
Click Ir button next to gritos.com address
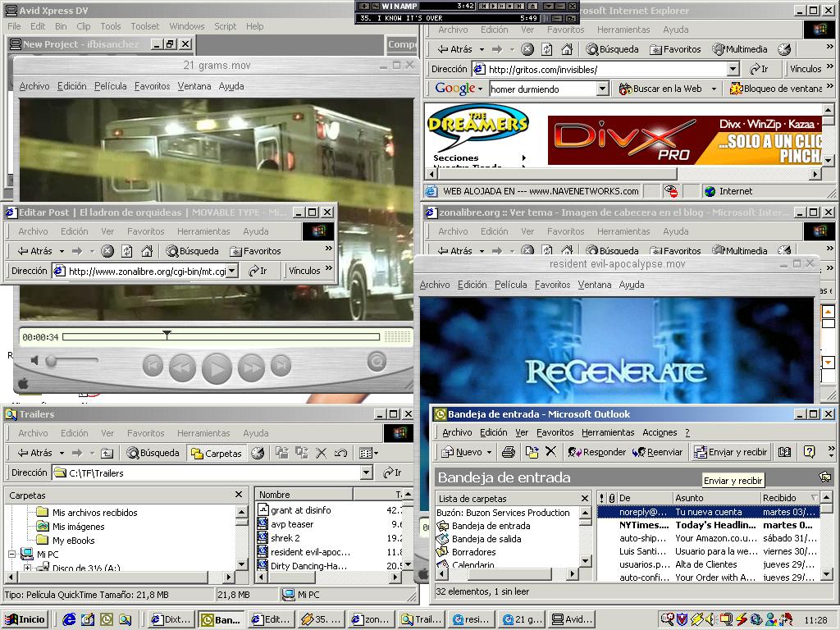(x=759, y=69)
